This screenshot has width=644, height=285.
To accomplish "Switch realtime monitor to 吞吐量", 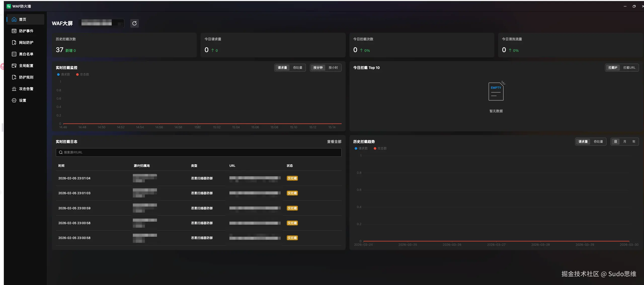I will coord(298,68).
